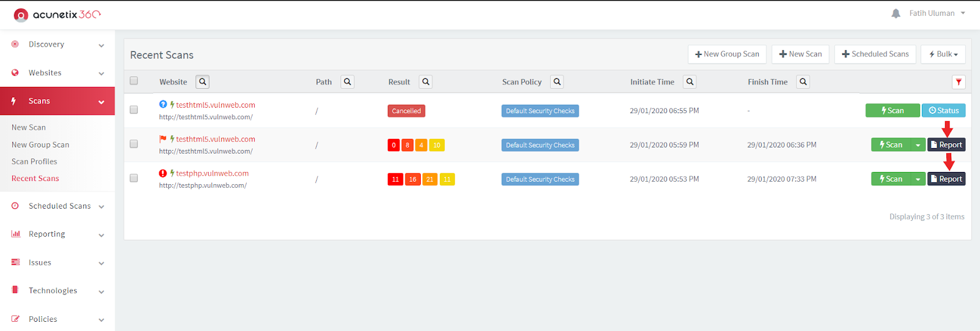Click the Scans lightning icon in sidebar
The height and width of the screenshot is (331, 980).
[x=14, y=101]
